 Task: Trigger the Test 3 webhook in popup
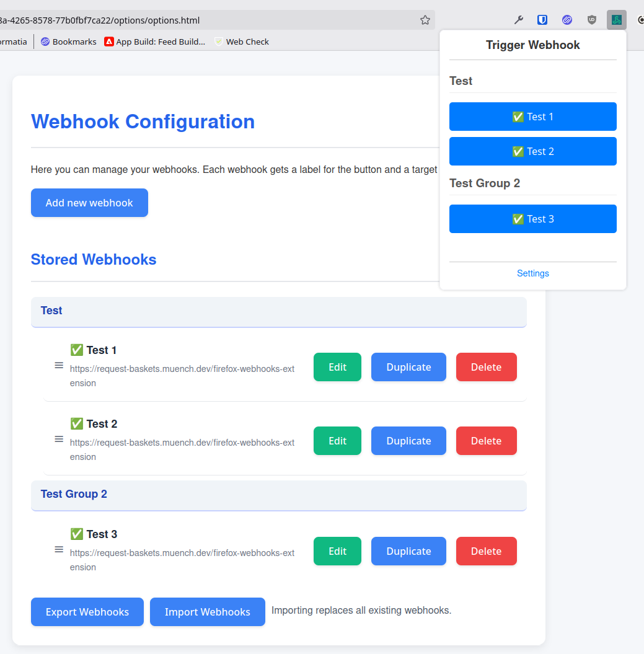coord(532,219)
